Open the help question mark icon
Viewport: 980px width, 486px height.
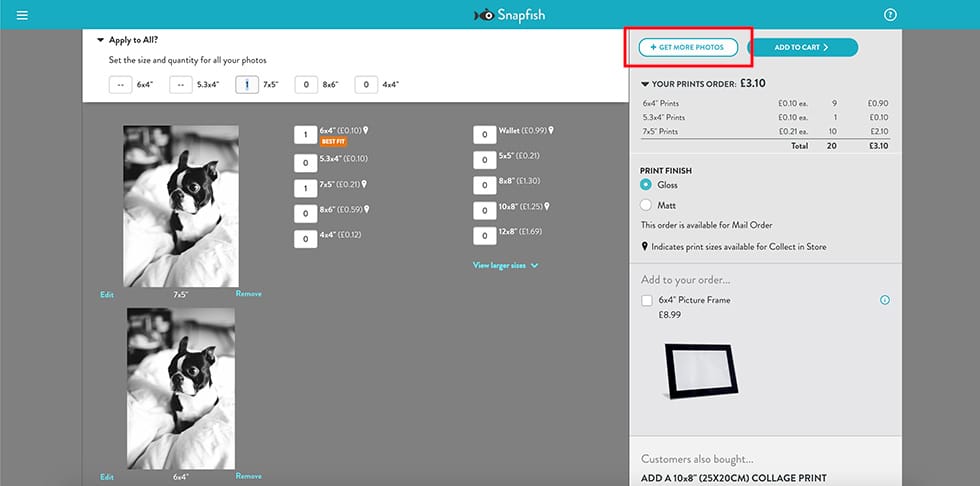[890, 15]
